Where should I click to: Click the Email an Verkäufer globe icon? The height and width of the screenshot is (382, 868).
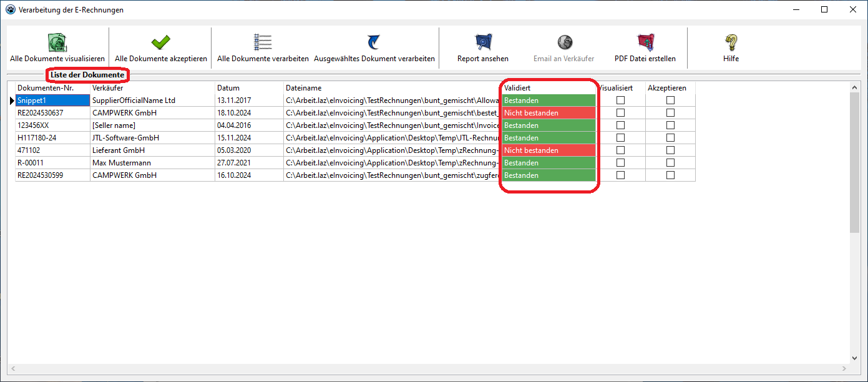(x=564, y=42)
